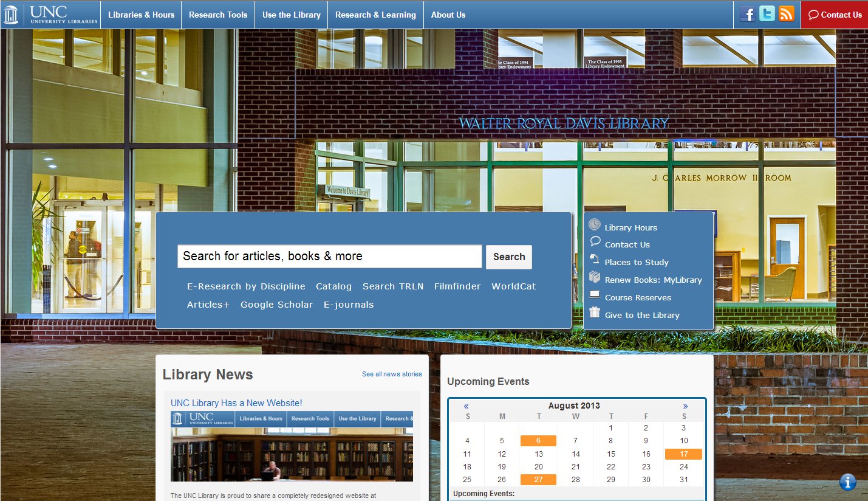Screen dimensions: 868x501
Task: Click the red Contact Us button
Action: click(x=835, y=15)
